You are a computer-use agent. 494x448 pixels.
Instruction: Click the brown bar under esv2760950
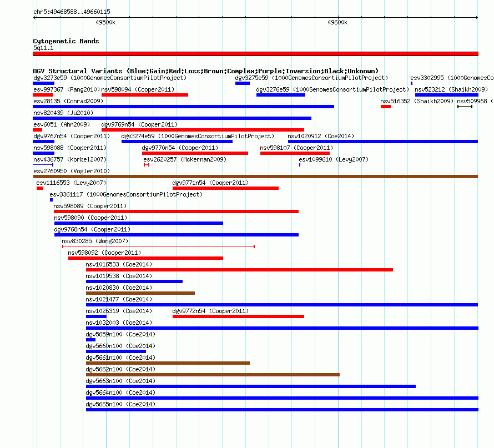click(255, 177)
